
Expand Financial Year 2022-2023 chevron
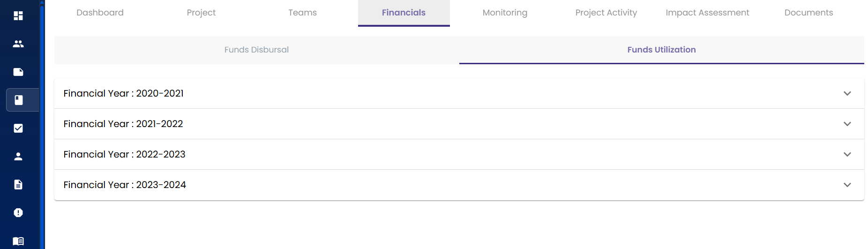[x=847, y=155]
